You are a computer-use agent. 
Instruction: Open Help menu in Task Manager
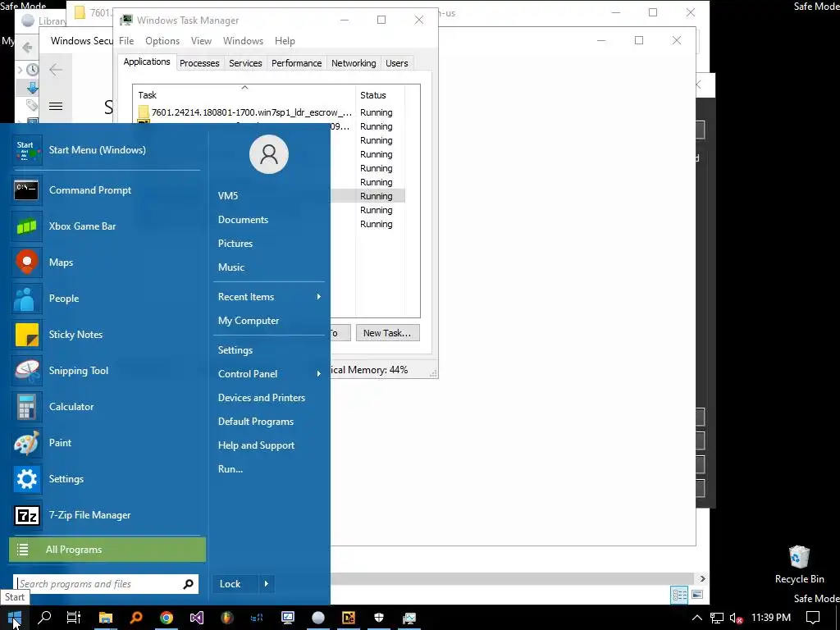click(285, 41)
